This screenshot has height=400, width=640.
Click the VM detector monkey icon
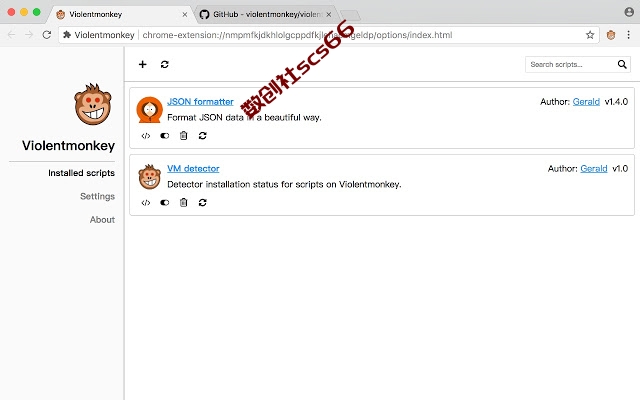[149, 177]
